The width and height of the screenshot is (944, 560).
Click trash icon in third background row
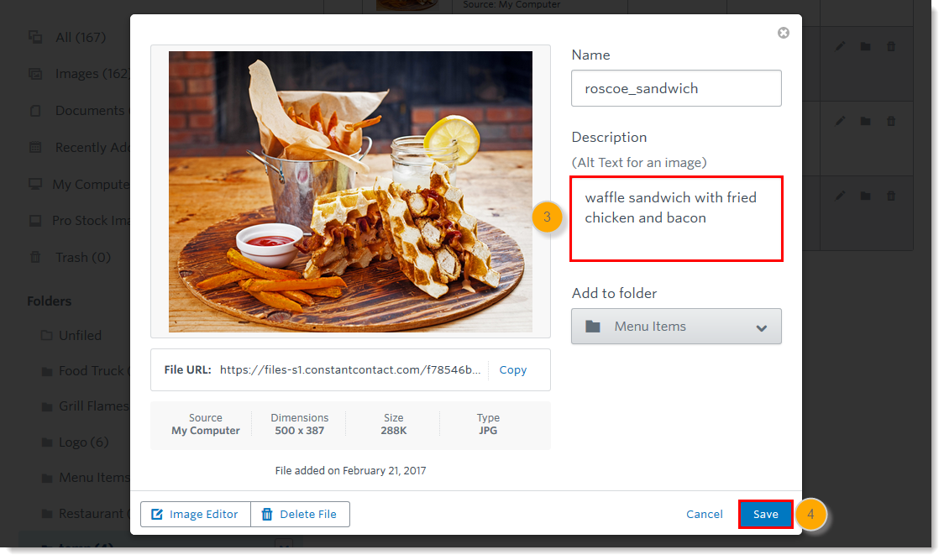point(891,196)
